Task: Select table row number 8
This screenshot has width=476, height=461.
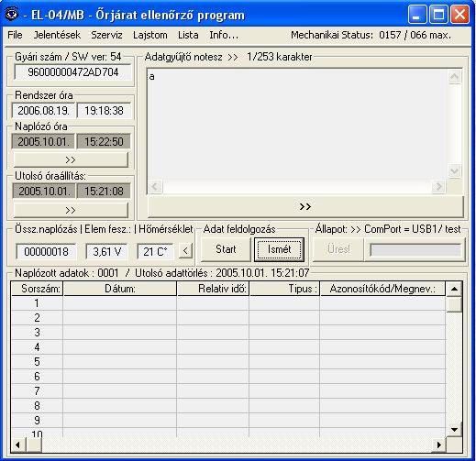Action: click(x=228, y=406)
